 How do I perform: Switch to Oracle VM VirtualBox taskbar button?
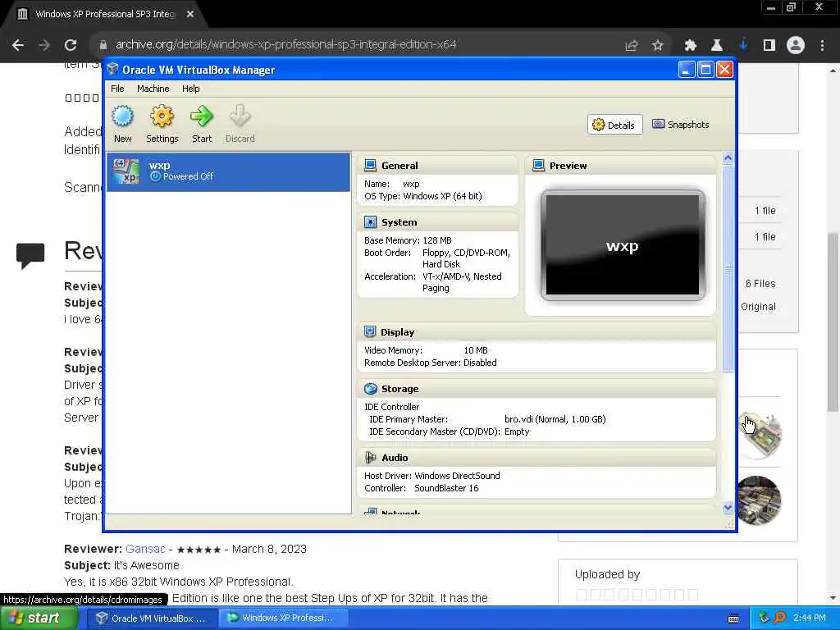(152, 619)
